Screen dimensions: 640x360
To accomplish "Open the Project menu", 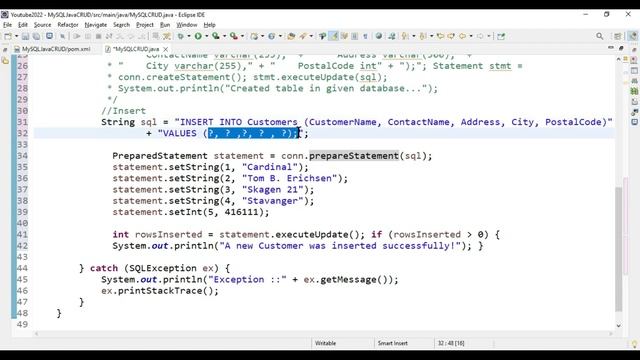I will pos(145,25).
